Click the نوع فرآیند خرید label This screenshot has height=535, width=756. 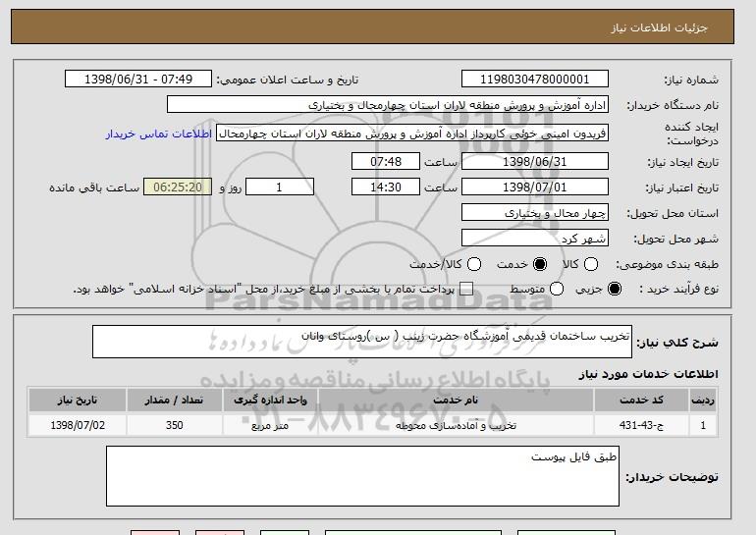(678, 289)
